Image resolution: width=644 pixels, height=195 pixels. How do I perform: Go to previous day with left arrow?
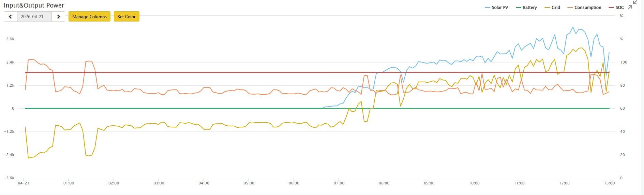click(x=11, y=16)
